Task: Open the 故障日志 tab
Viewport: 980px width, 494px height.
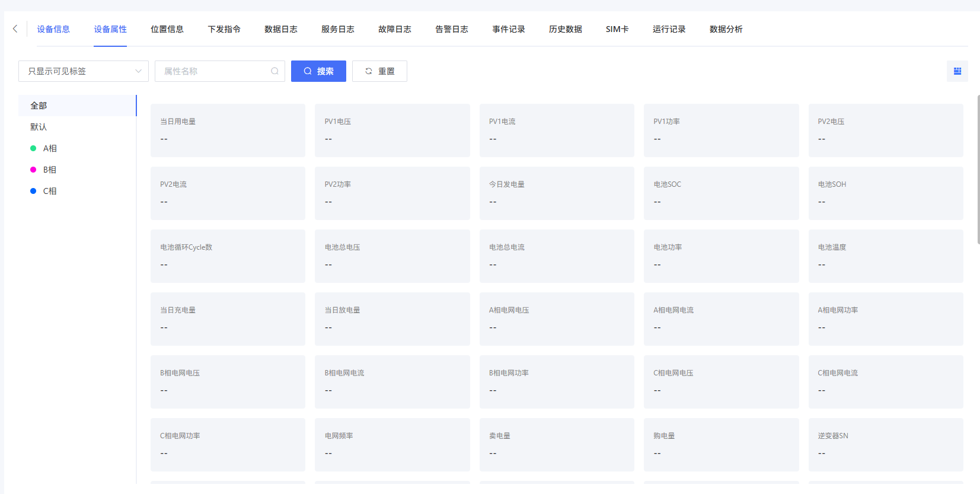Action: (x=395, y=29)
